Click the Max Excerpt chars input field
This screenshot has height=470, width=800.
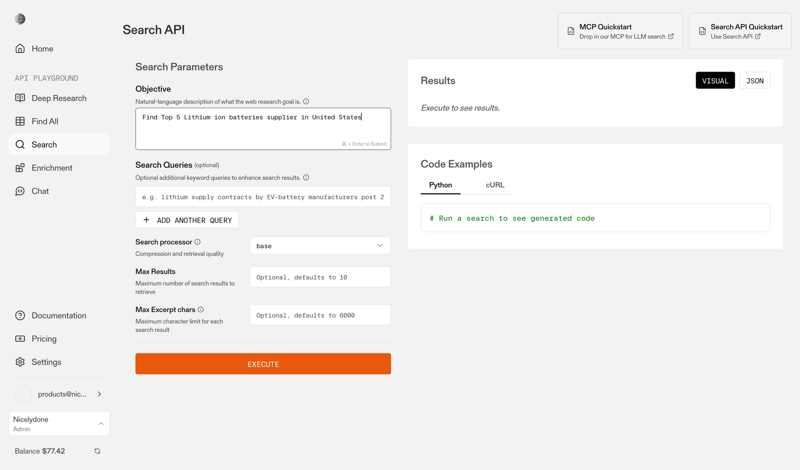coord(320,315)
